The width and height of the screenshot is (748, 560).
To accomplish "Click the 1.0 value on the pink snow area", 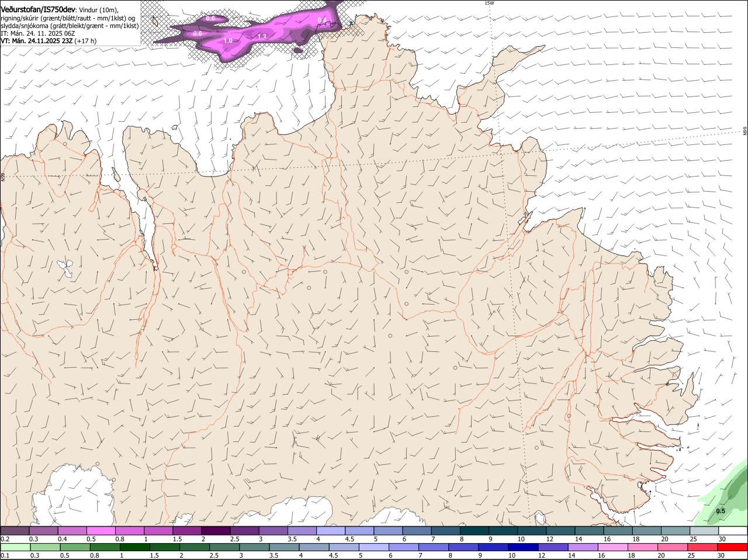I will point(228,40).
